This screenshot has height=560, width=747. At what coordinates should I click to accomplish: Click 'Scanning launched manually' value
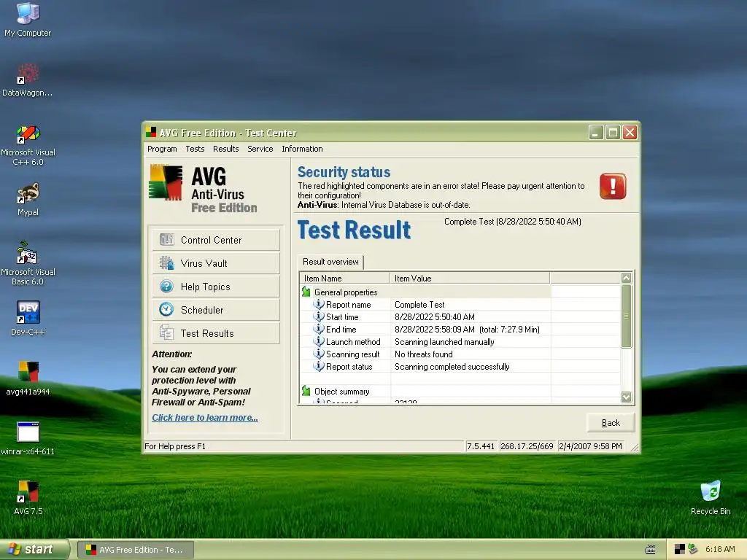tap(444, 342)
